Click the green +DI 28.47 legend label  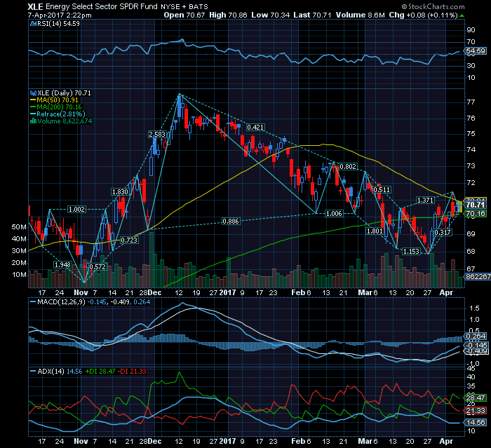[x=100, y=372]
